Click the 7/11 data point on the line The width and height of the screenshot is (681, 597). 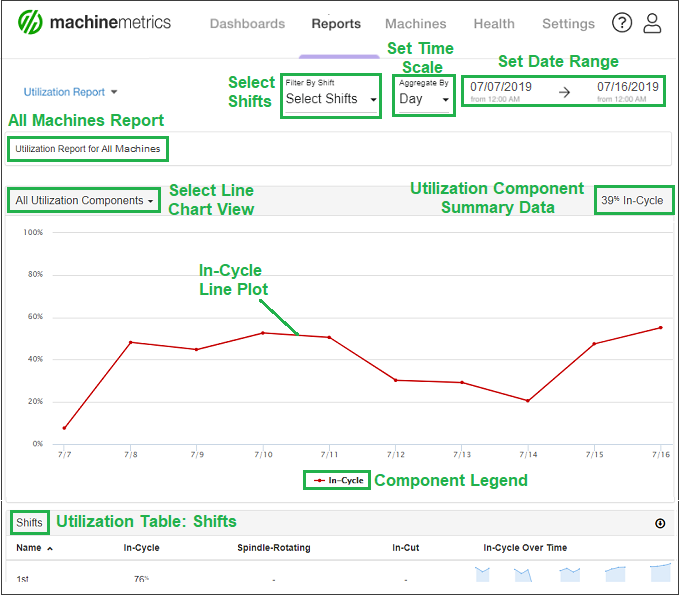click(329, 337)
